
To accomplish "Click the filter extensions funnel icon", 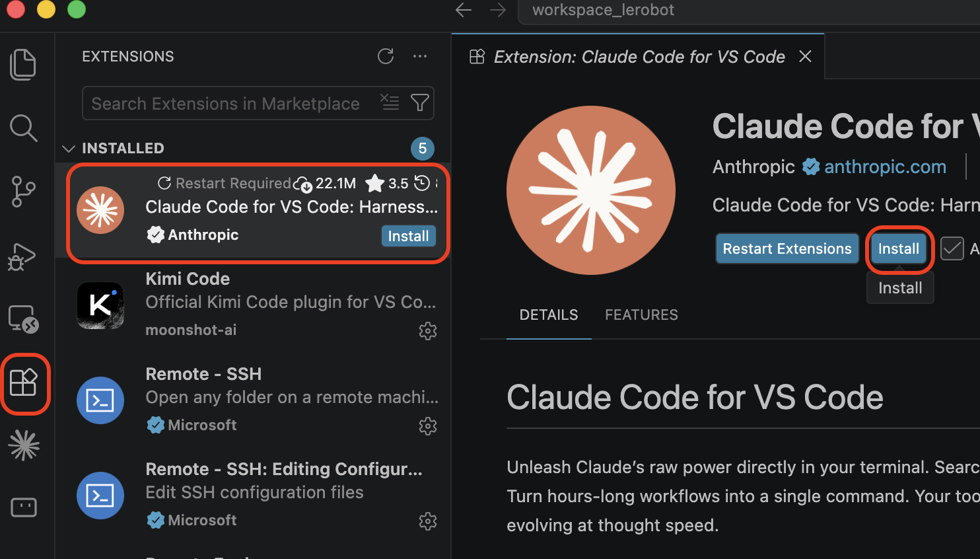I will pyautogui.click(x=420, y=102).
